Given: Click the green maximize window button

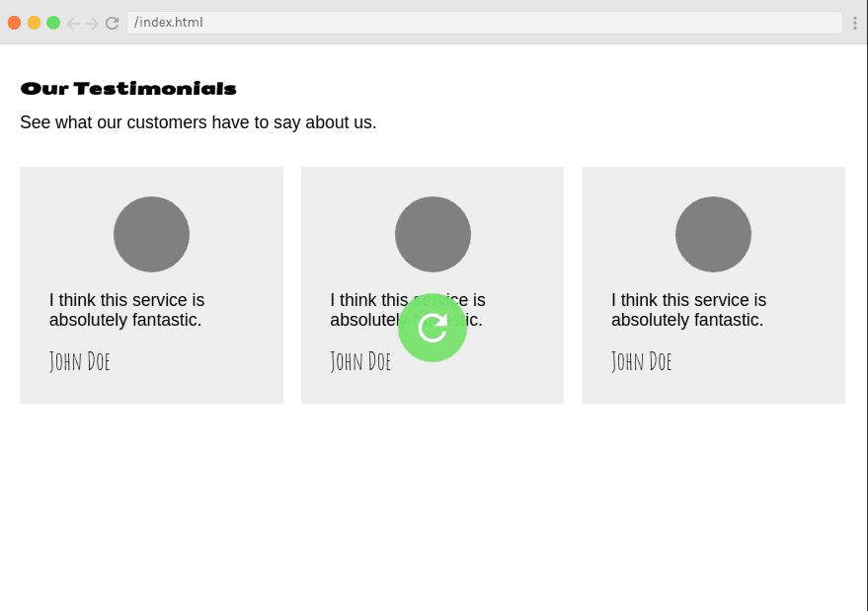Looking at the screenshot, I should [x=53, y=23].
